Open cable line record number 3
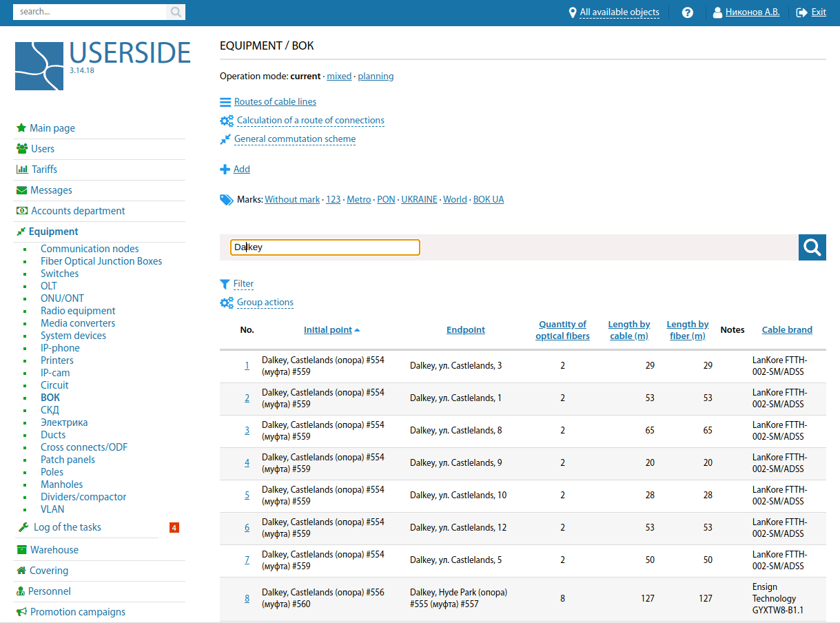The height and width of the screenshot is (623, 840). 247,431
